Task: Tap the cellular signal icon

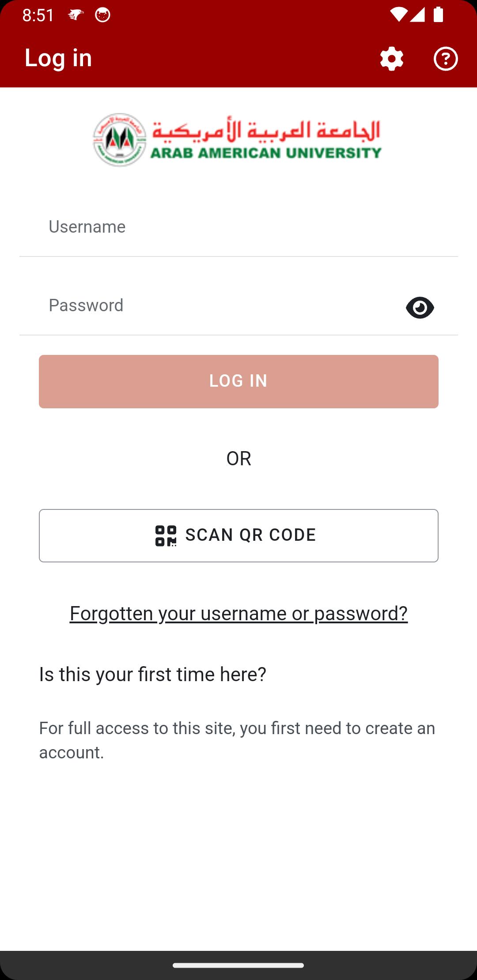Action: tap(417, 15)
